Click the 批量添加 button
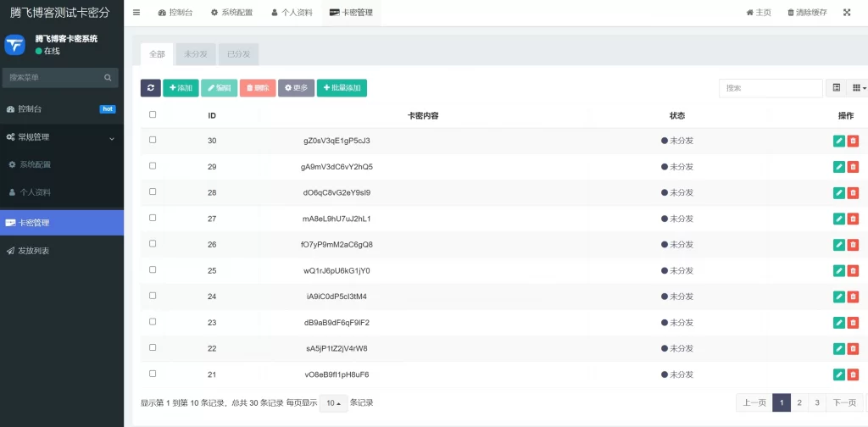868x427 pixels. [x=342, y=88]
